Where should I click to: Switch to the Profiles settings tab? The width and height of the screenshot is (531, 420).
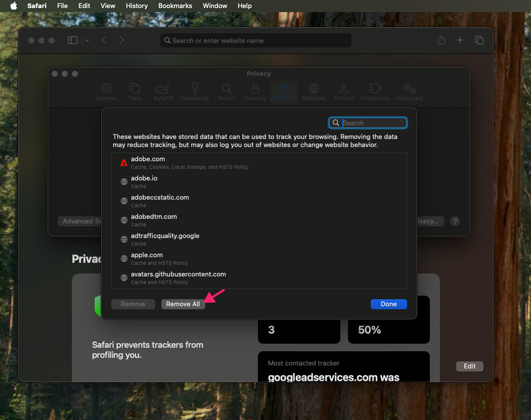click(343, 92)
